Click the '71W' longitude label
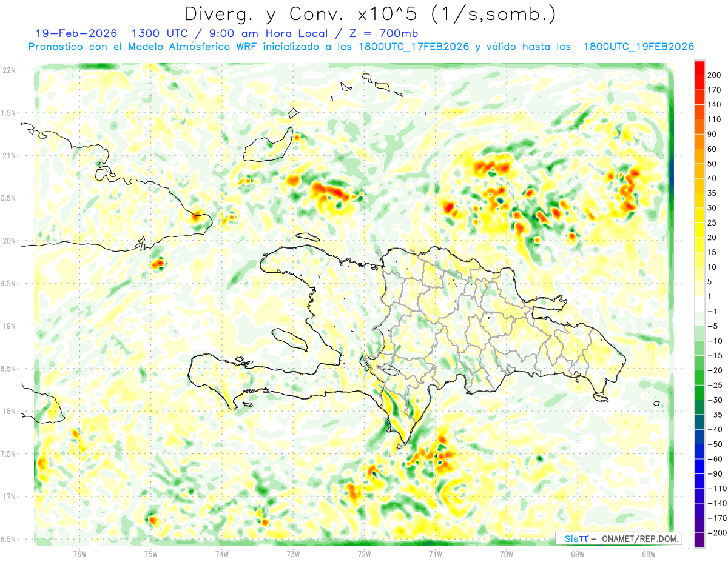This screenshot has height=562, width=728. [435, 553]
